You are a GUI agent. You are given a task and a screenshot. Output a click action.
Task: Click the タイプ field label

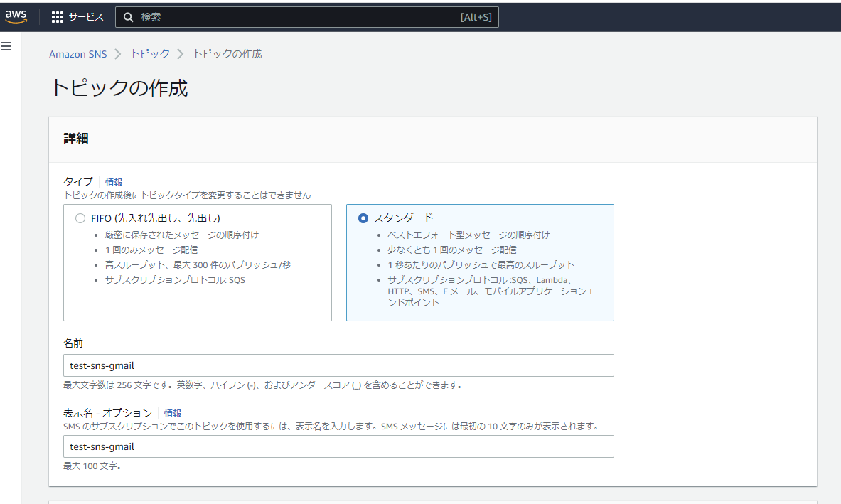coord(78,182)
